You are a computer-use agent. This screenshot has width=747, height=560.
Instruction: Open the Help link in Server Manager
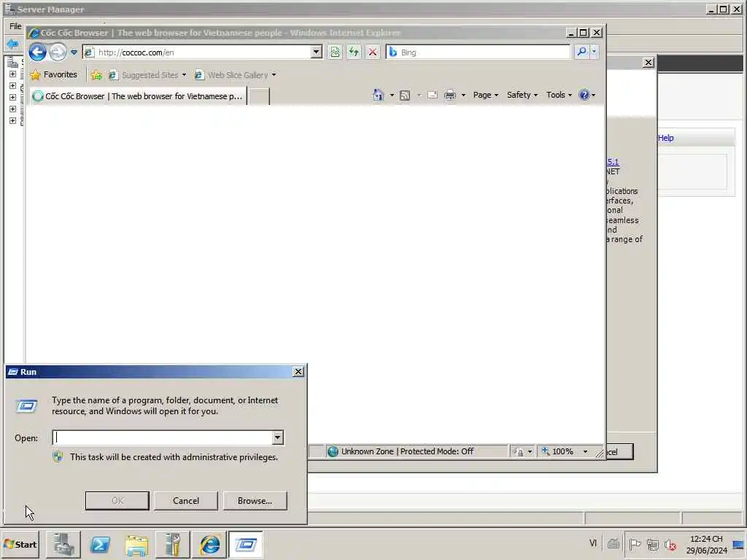point(665,138)
